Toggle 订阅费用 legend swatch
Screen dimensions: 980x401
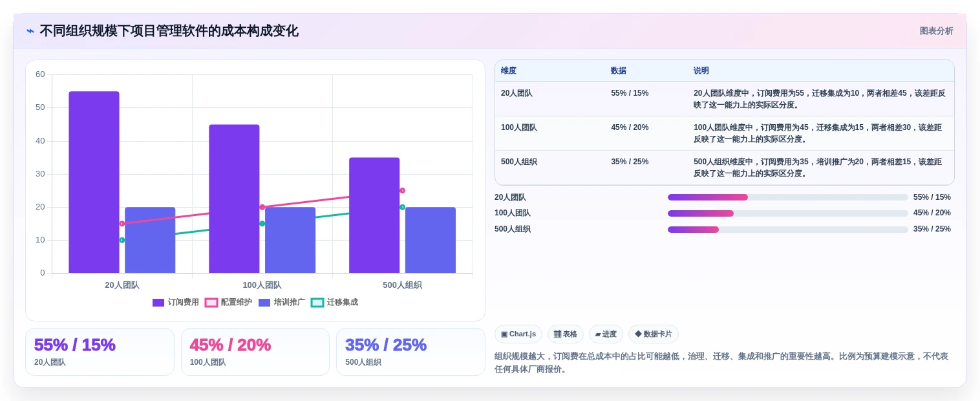click(158, 303)
